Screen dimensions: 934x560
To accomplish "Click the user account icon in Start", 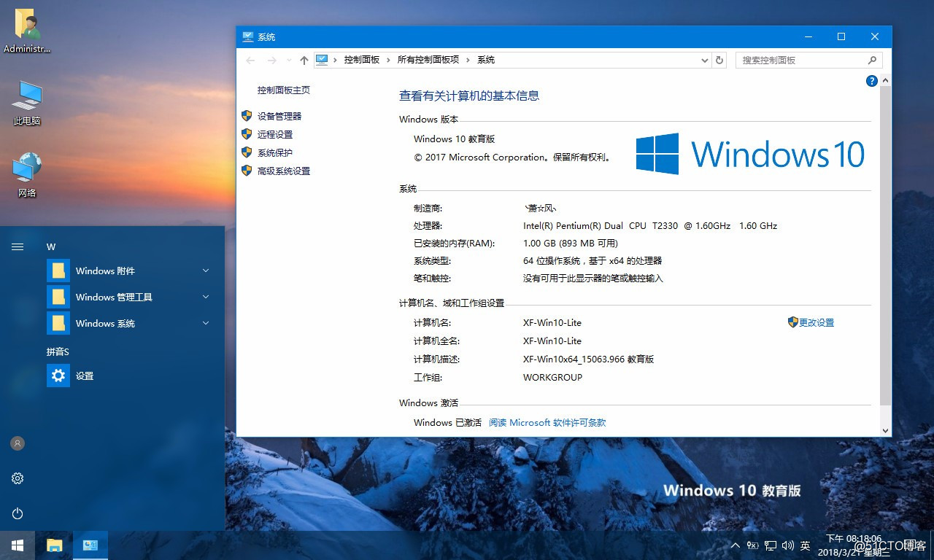I will coord(18,443).
